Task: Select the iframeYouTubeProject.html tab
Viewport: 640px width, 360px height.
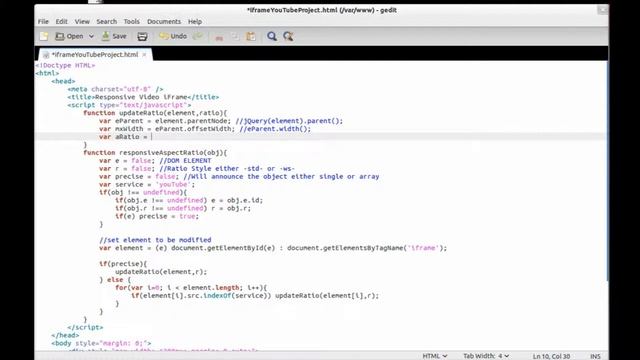Action: click(95, 54)
